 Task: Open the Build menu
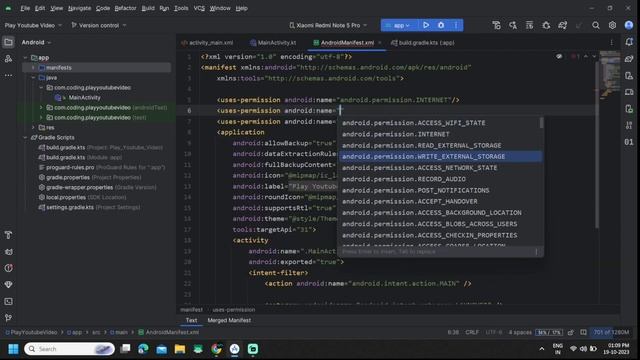pos(148,8)
